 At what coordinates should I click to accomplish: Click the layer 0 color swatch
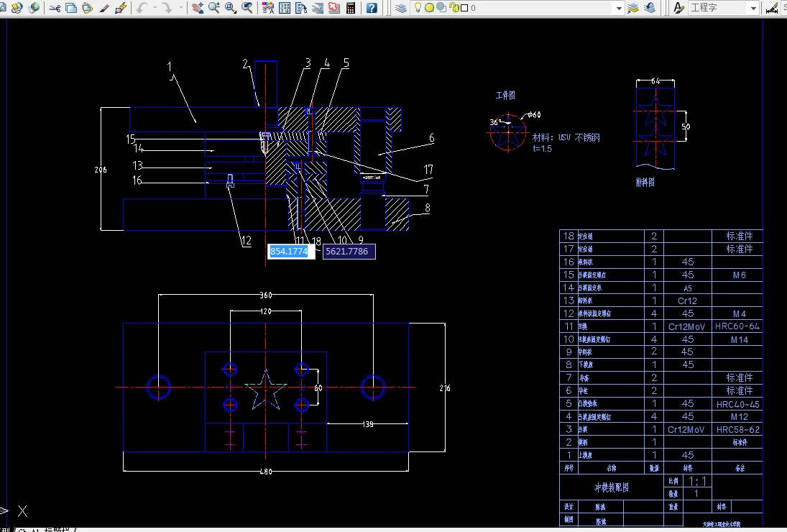(x=464, y=9)
